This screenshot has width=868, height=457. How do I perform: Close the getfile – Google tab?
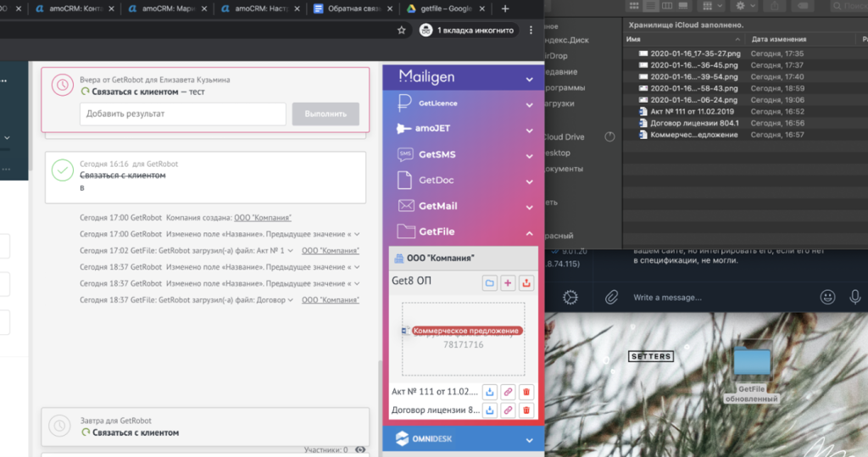481,8
